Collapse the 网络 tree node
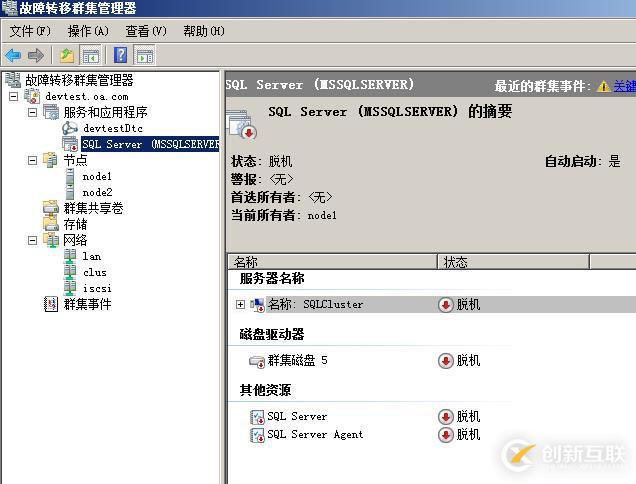Image resolution: width=636 pixels, height=484 pixels. tap(32, 241)
